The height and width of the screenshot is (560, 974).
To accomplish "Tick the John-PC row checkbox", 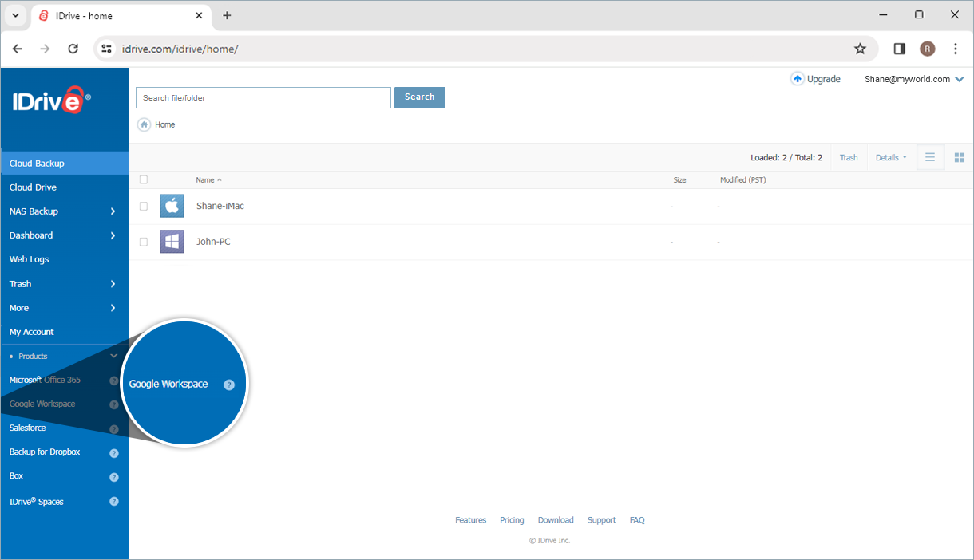I will click(144, 242).
